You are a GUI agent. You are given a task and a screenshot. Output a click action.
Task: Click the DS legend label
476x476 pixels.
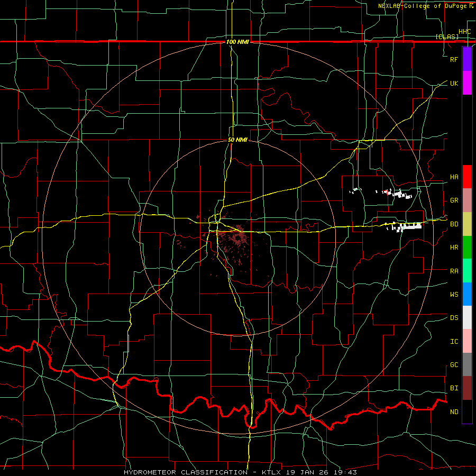(454, 318)
